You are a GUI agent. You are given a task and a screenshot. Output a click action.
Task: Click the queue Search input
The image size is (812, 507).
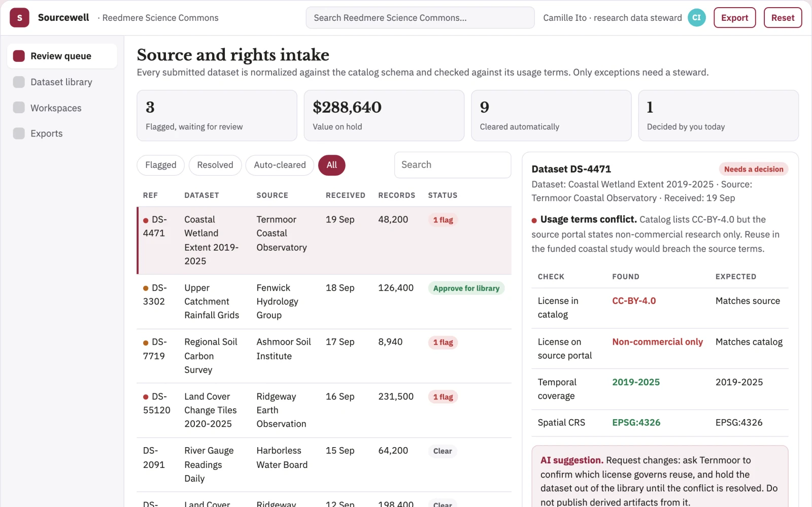coord(452,165)
